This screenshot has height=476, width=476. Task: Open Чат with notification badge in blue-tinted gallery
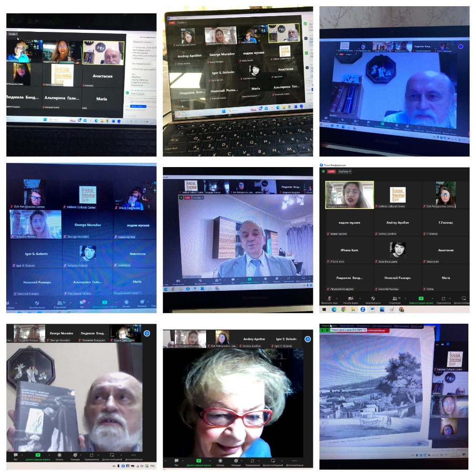[82, 304]
